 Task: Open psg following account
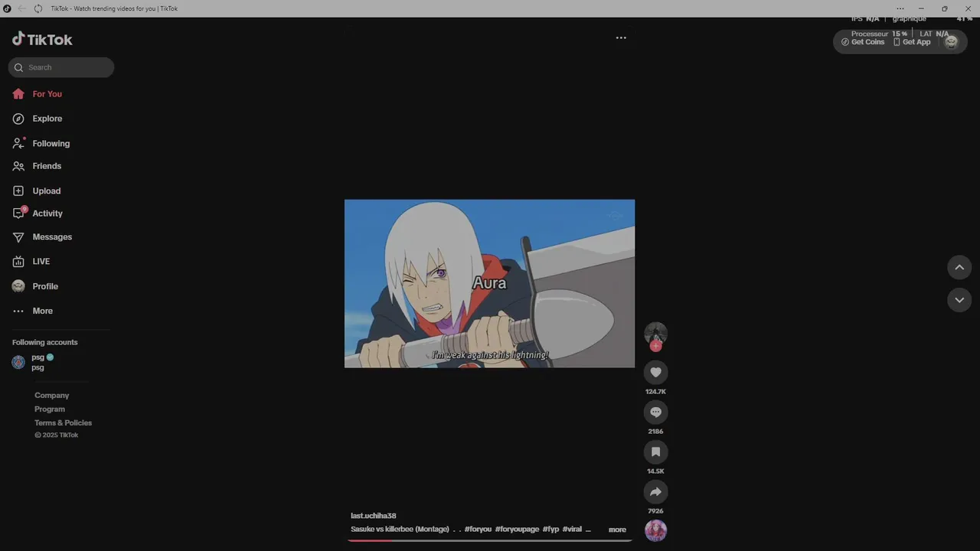click(43, 362)
